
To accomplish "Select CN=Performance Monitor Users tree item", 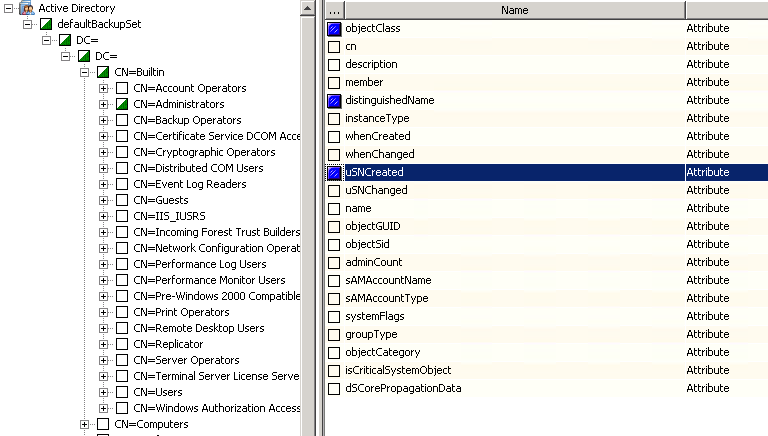I will [209, 280].
